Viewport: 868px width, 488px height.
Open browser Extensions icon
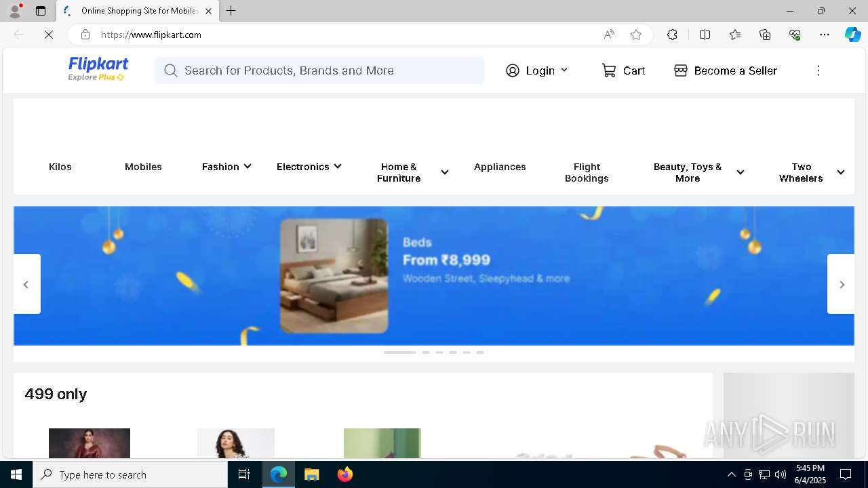(x=672, y=35)
